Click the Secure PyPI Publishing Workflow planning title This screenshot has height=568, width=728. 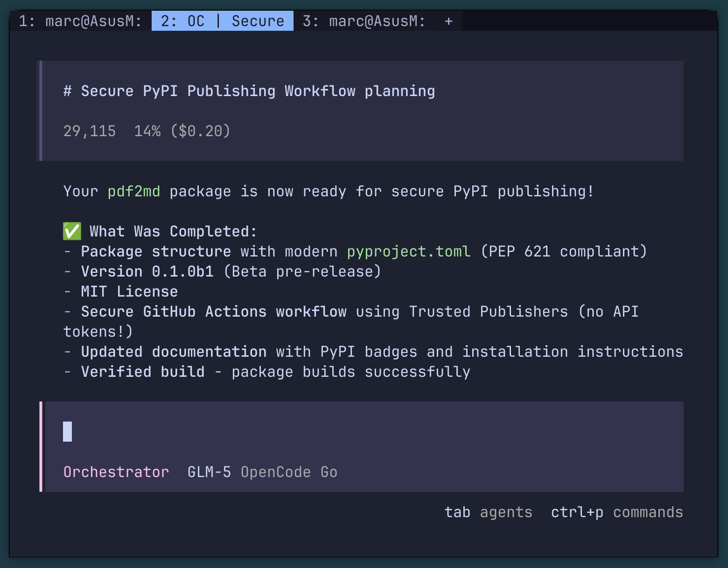[x=249, y=90]
